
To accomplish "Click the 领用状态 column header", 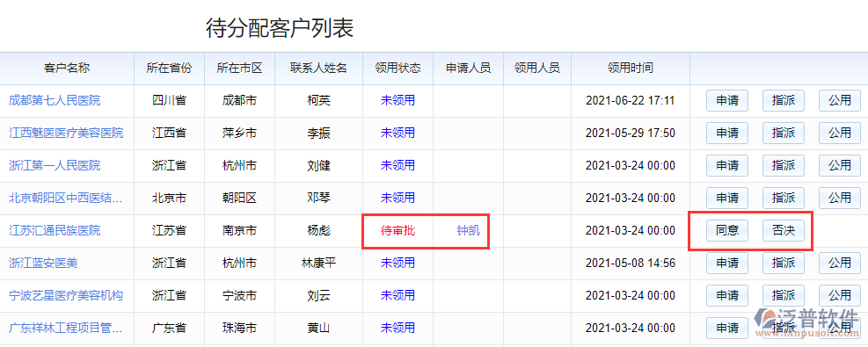I will pos(398,69).
